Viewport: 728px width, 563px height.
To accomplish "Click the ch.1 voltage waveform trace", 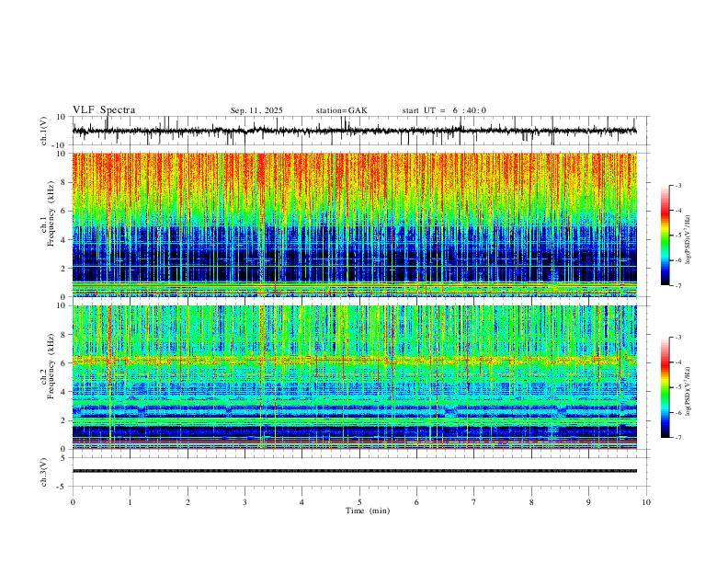I will 354,131.
